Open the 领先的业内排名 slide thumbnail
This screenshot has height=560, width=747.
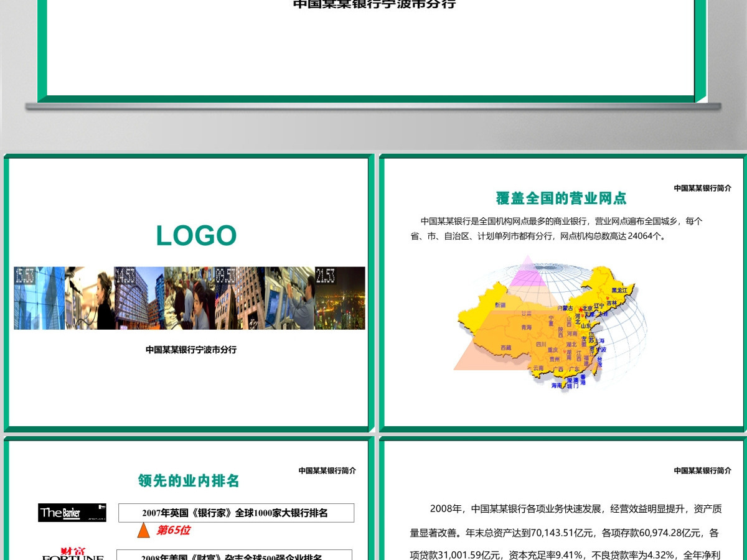click(x=189, y=498)
